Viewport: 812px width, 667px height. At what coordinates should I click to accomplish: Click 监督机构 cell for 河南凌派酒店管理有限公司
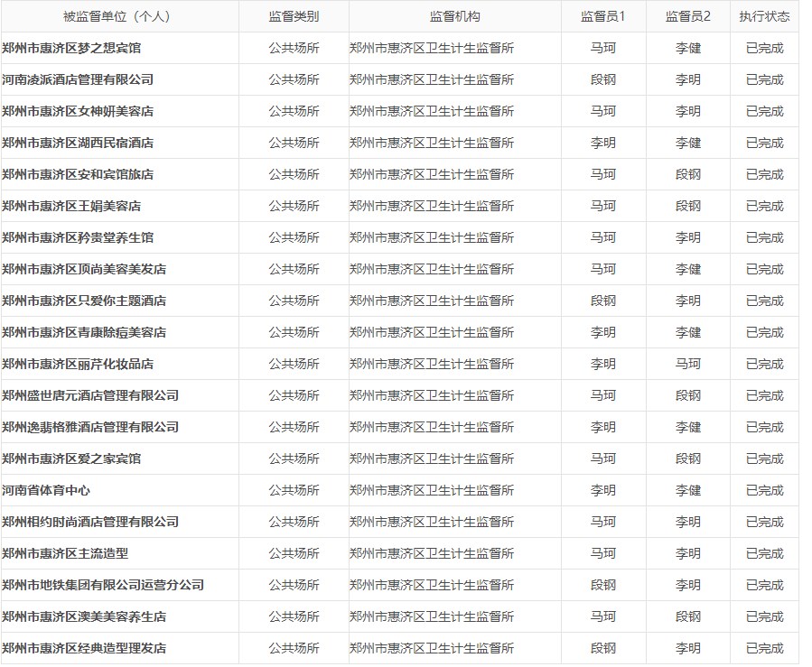click(432, 79)
